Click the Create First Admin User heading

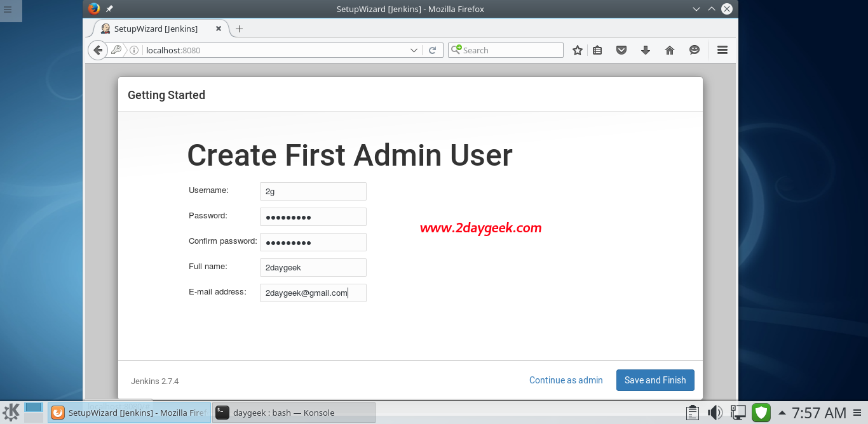click(349, 155)
